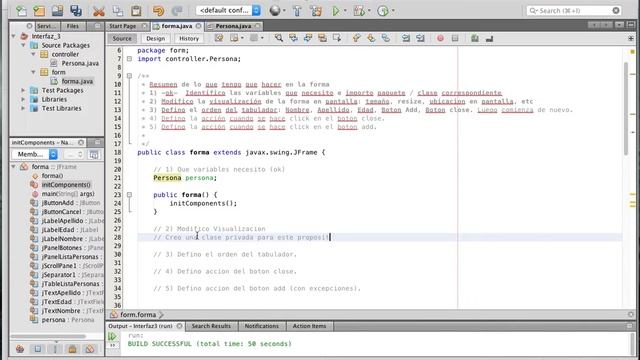This screenshot has width=640, height=360.
Task: Click the New Project toolbar icon
Action: (x=39, y=11)
